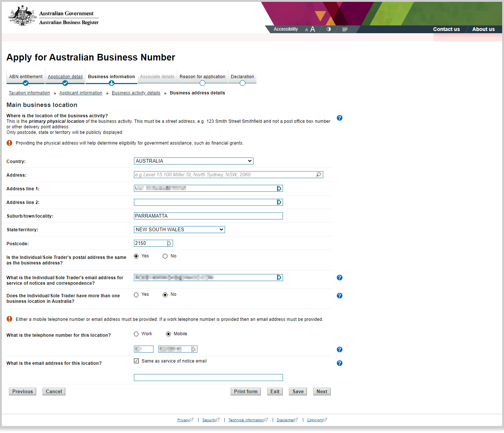
Task: Open help for business location question
Action: (x=339, y=118)
